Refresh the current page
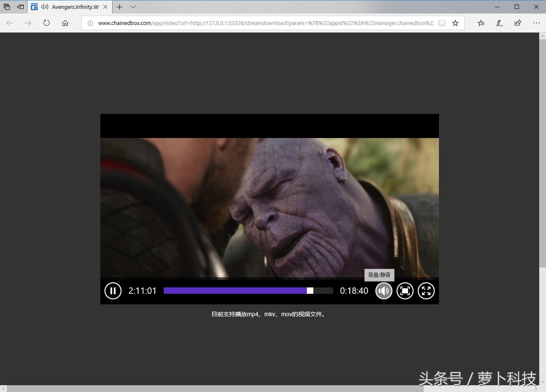546x392 pixels. (x=47, y=23)
